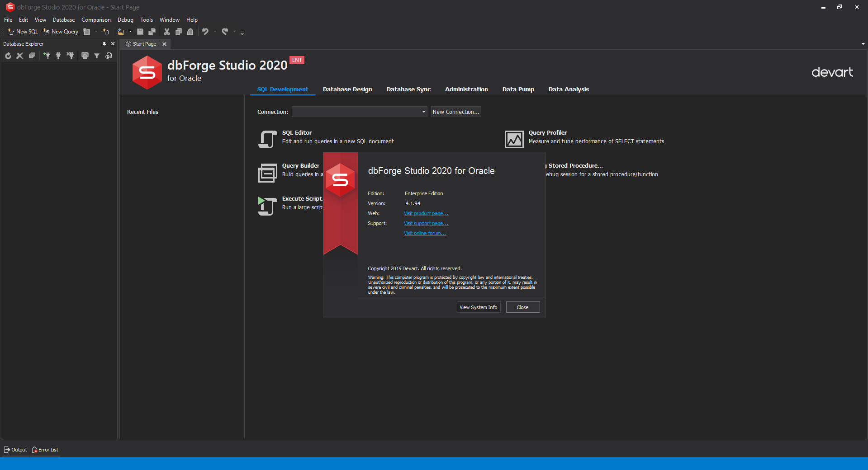Click the SQL Editor icon on Start Page
This screenshot has width=868, height=470.
268,139
